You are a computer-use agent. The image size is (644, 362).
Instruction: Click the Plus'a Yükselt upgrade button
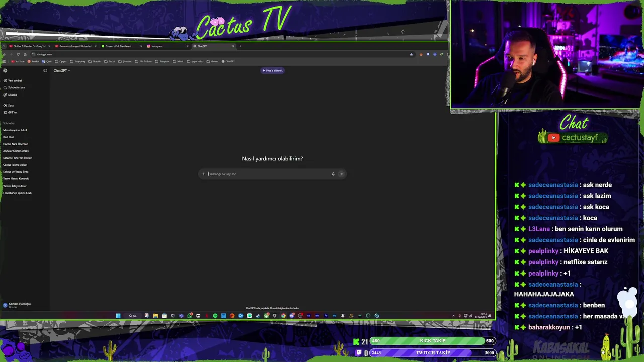[x=272, y=71]
